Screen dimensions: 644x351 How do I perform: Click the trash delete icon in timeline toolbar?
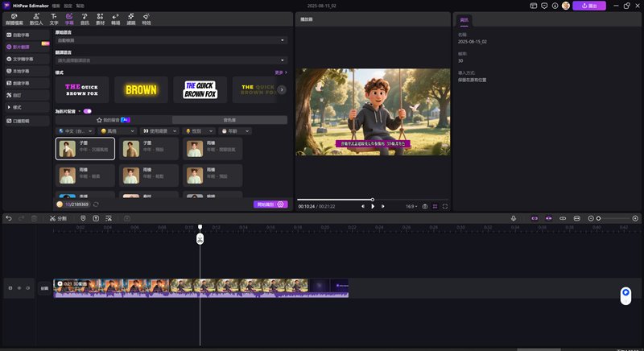(x=34, y=218)
